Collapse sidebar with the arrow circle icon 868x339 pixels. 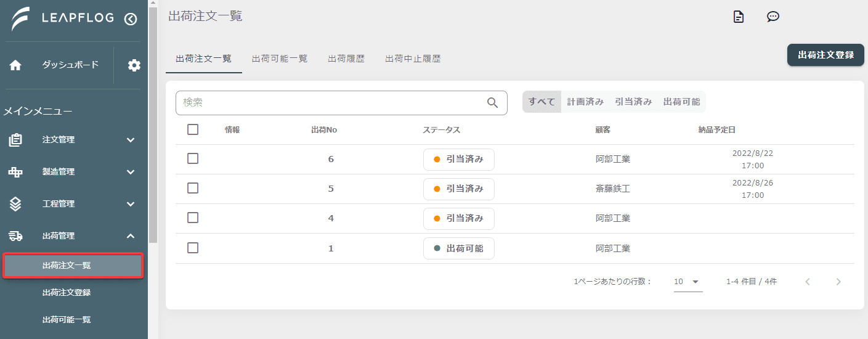[x=131, y=19]
